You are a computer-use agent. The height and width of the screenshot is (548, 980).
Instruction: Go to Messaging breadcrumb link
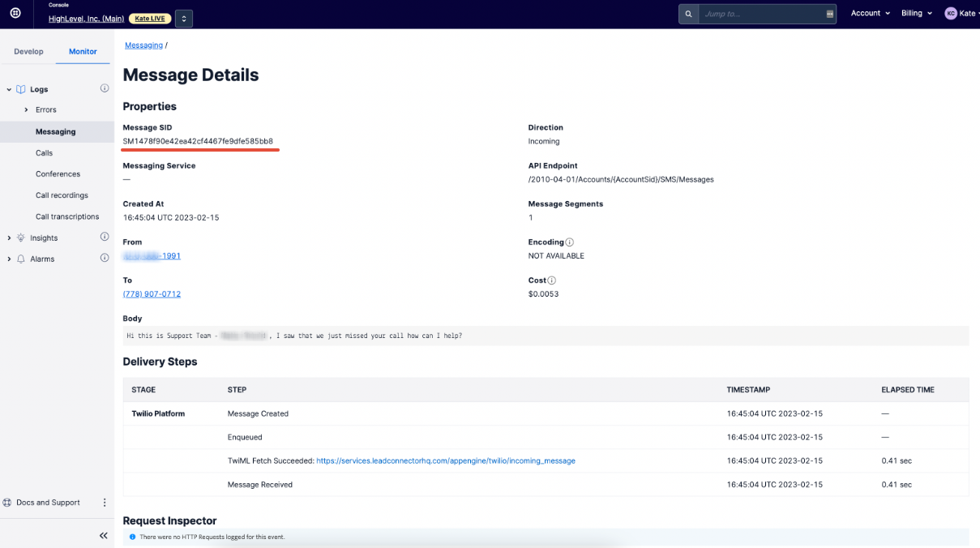tap(143, 45)
